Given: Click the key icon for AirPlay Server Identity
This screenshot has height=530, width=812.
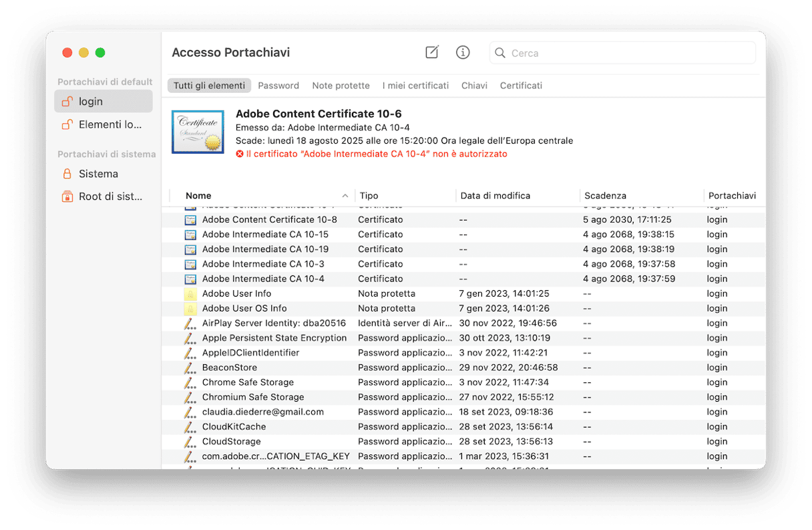Looking at the screenshot, I should pos(190,323).
